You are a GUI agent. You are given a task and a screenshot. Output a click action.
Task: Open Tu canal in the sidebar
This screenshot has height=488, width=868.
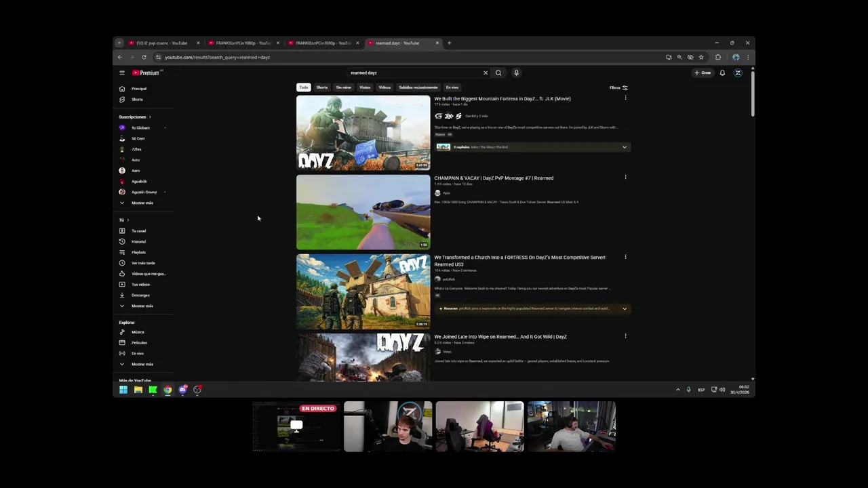(x=138, y=231)
